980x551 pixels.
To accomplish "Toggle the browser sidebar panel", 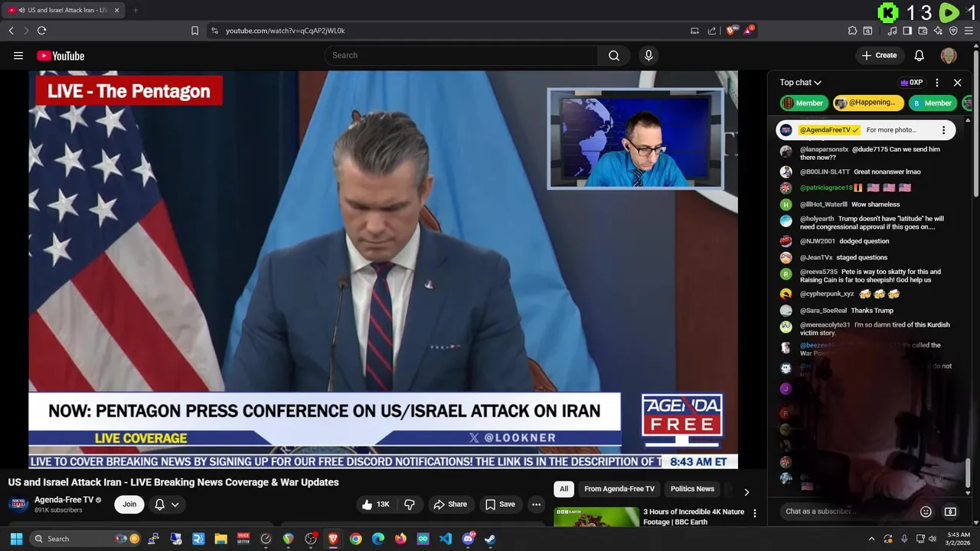I will tap(907, 31).
